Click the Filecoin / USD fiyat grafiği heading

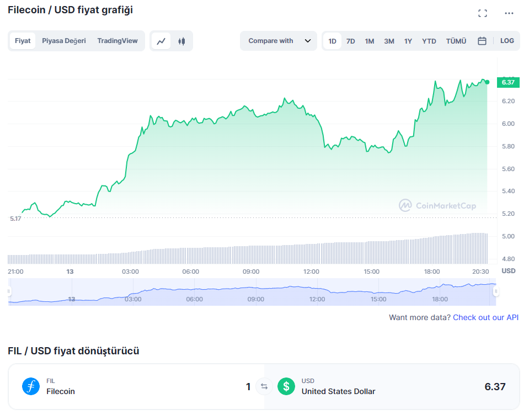(x=70, y=10)
